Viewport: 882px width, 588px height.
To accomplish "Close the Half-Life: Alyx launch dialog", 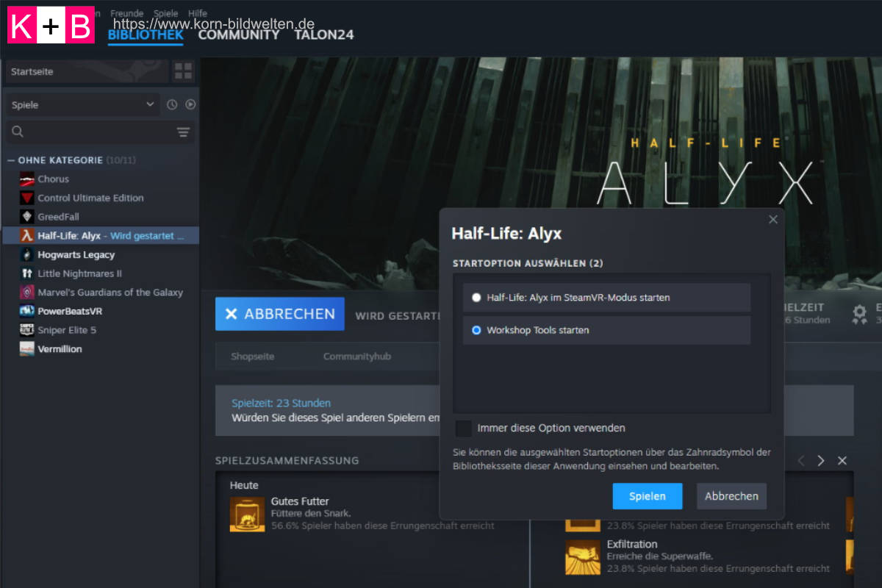I will tap(772, 219).
